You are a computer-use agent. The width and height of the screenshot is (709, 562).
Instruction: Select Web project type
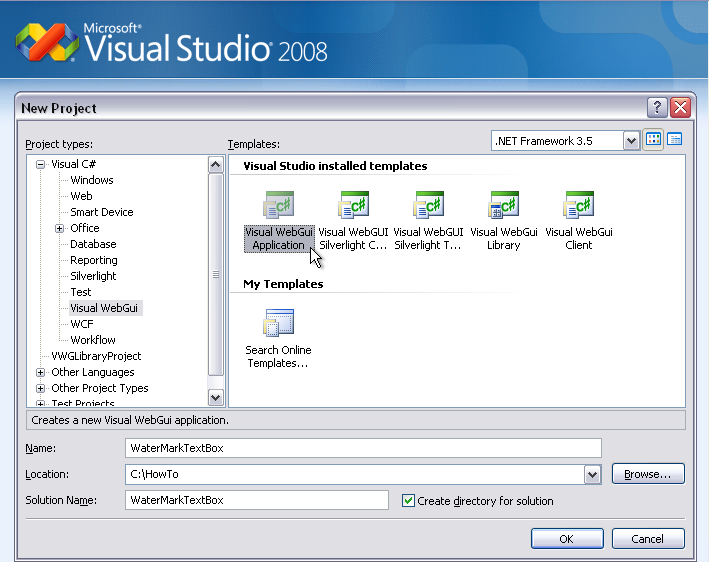click(x=81, y=196)
